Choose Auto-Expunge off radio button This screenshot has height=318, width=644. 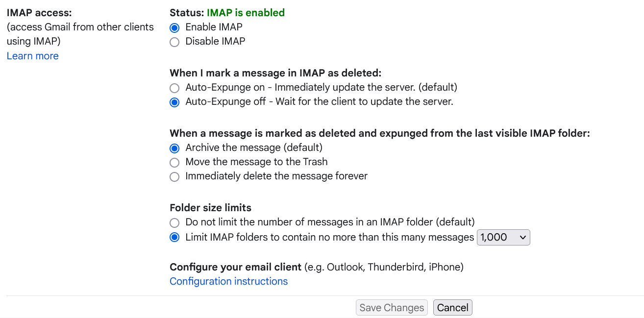click(x=174, y=102)
